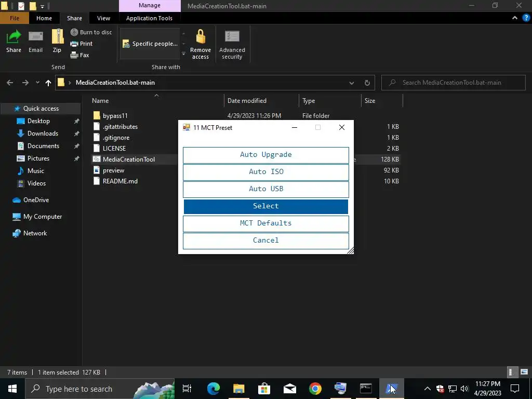Click the address bar path text
532x399 pixels.
coord(115,83)
